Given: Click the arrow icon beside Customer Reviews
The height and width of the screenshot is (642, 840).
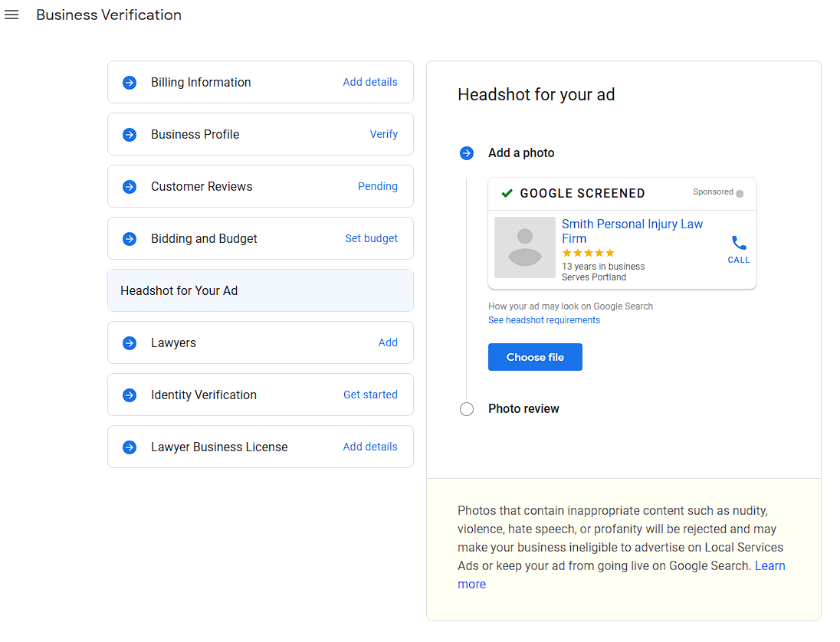Looking at the screenshot, I should (130, 187).
